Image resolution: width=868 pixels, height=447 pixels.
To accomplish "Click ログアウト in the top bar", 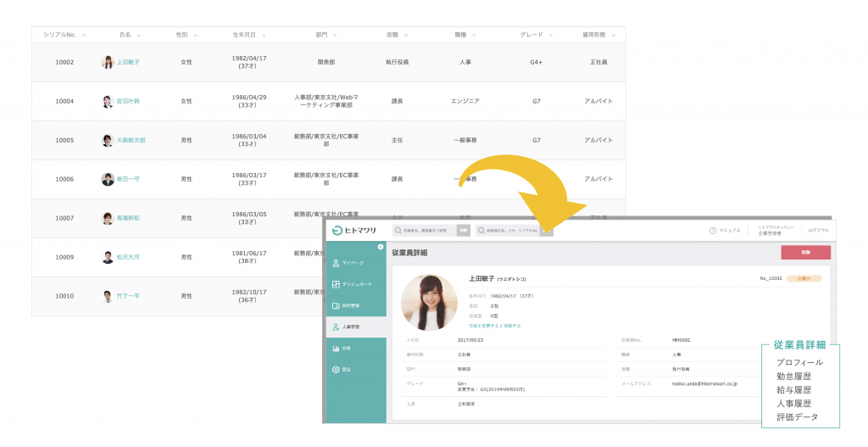I will [x=818, y=231].
